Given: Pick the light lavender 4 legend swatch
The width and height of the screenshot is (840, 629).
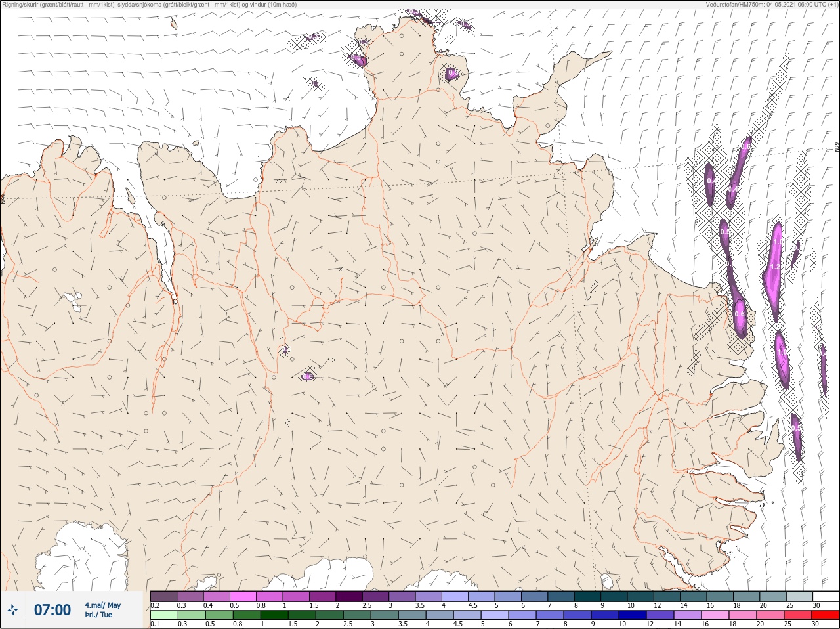Looking at the screenshot, I should (456, 596).
